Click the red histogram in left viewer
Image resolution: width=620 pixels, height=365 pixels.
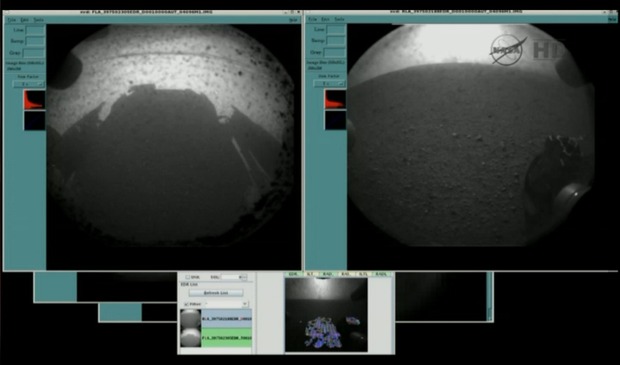[34, 100]
